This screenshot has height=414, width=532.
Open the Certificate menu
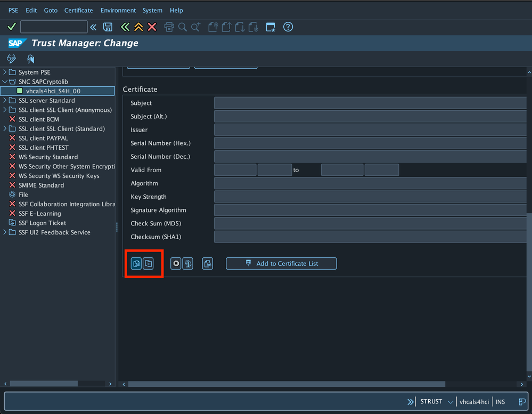79,10
